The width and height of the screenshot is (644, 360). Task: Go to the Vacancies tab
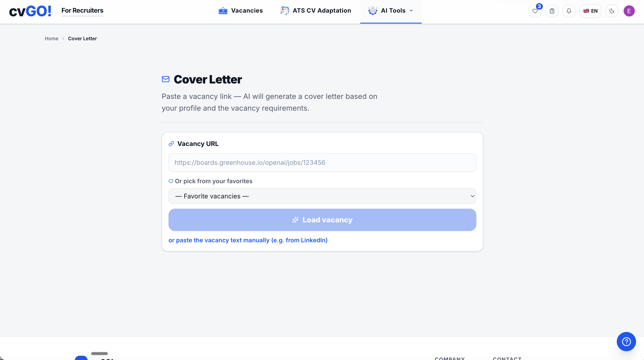(241, 11)
